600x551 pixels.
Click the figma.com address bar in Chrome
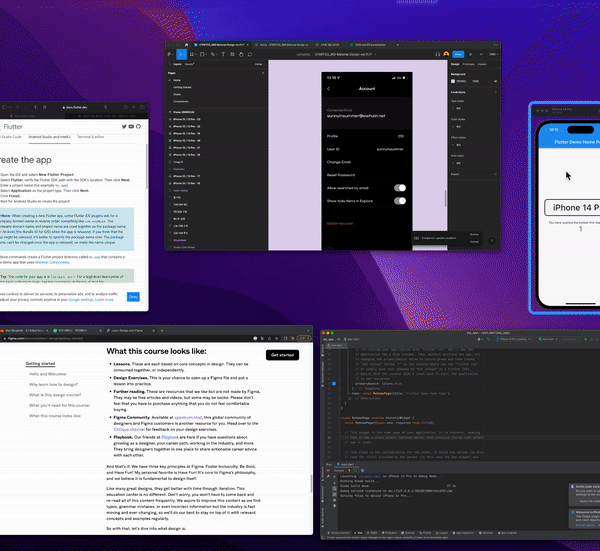126,338
